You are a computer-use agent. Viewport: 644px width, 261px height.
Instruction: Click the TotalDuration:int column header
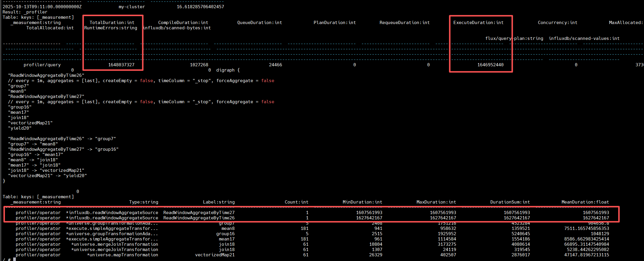[x=112, y=23]
